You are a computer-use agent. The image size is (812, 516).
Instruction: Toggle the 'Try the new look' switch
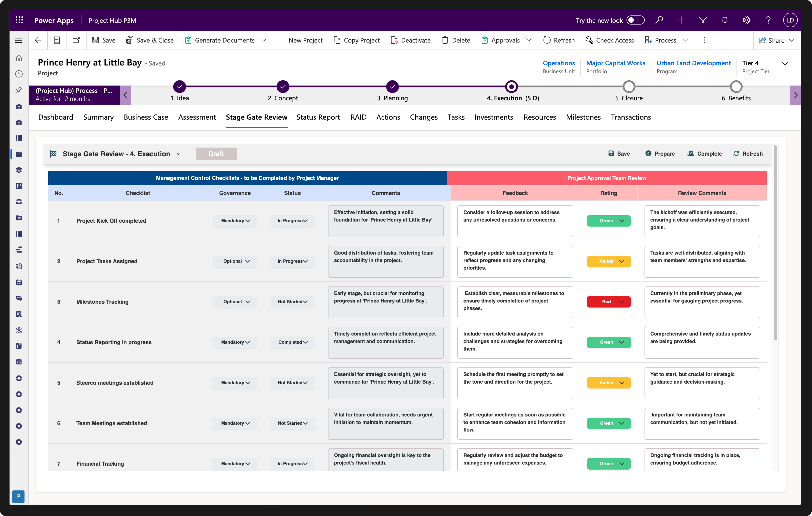(635, 20)
